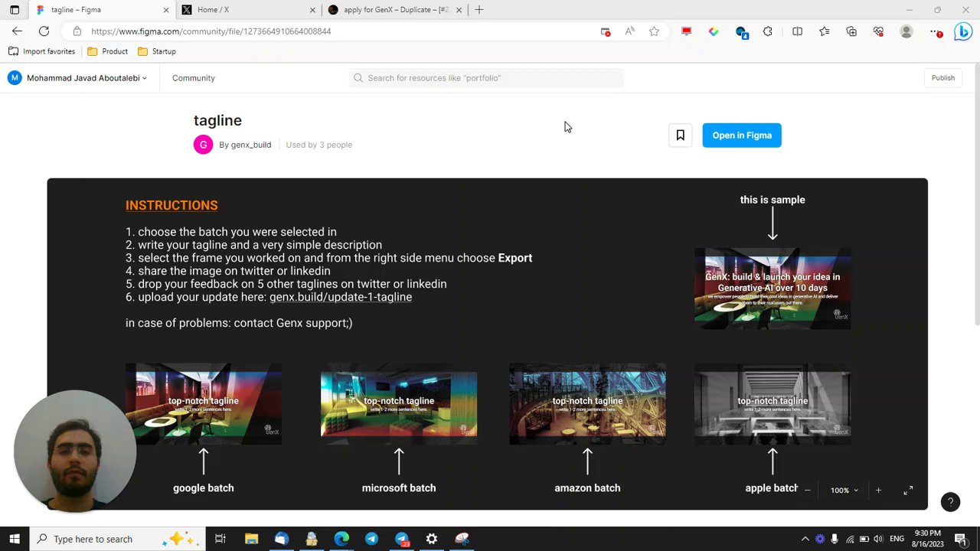Toggle the split screen icon

(797, 31)
